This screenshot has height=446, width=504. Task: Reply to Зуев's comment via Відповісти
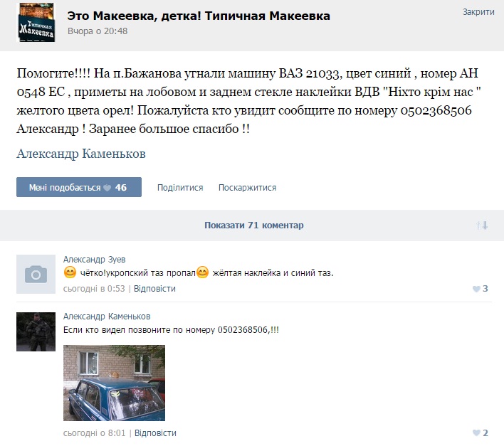click(154, 289)
